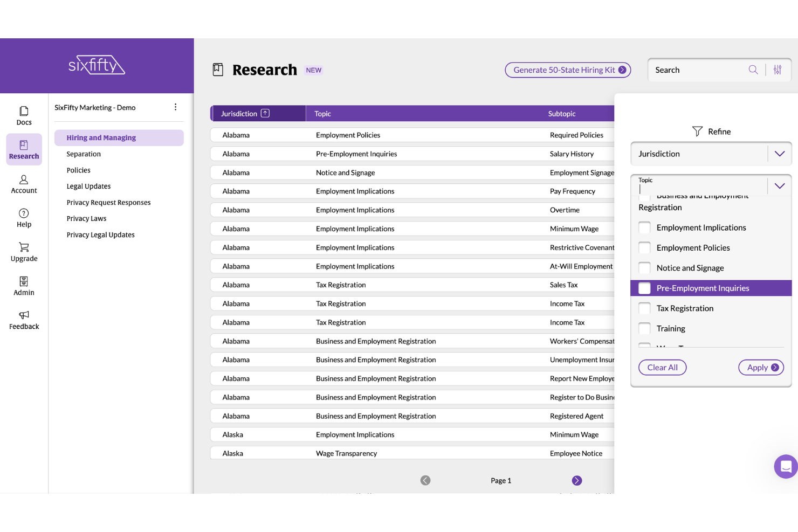
Task: Open the Privacy Laws menu item
Action: 86,219
